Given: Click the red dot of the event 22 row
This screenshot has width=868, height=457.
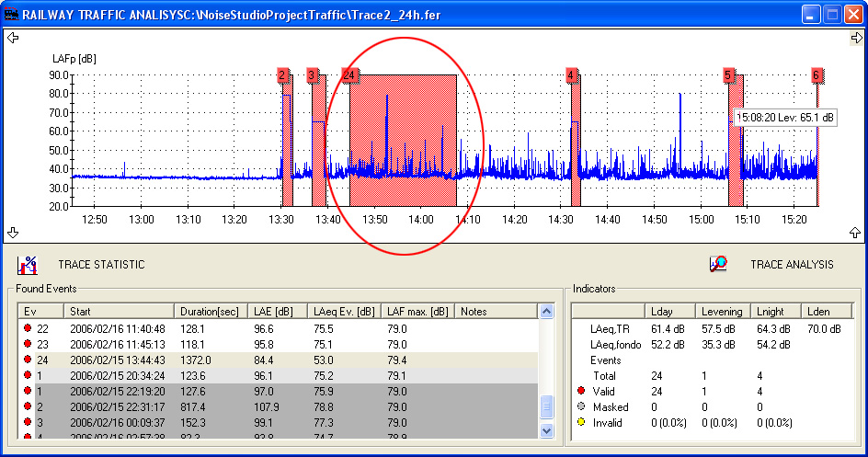Looking at the screenshot, I should coord(28,327).
